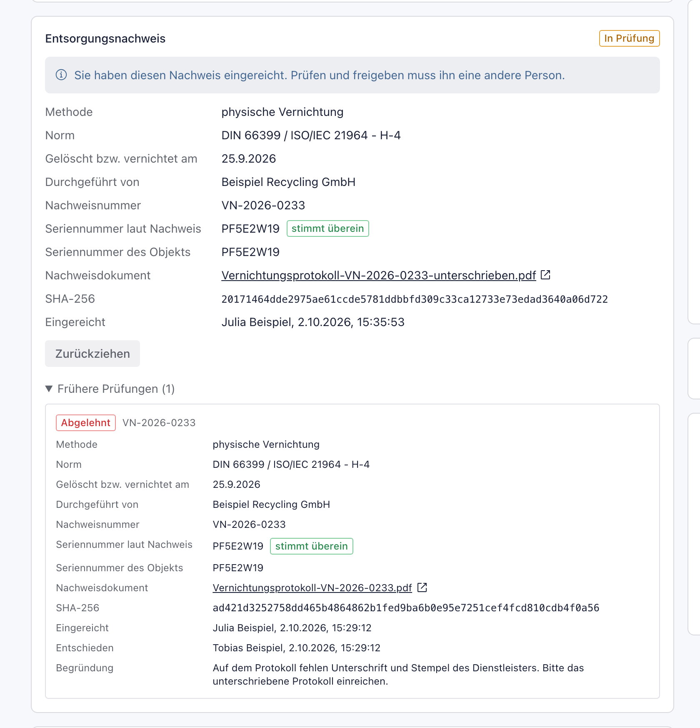Click the Entsorgungsnachweis heading

tap(105, 39)
